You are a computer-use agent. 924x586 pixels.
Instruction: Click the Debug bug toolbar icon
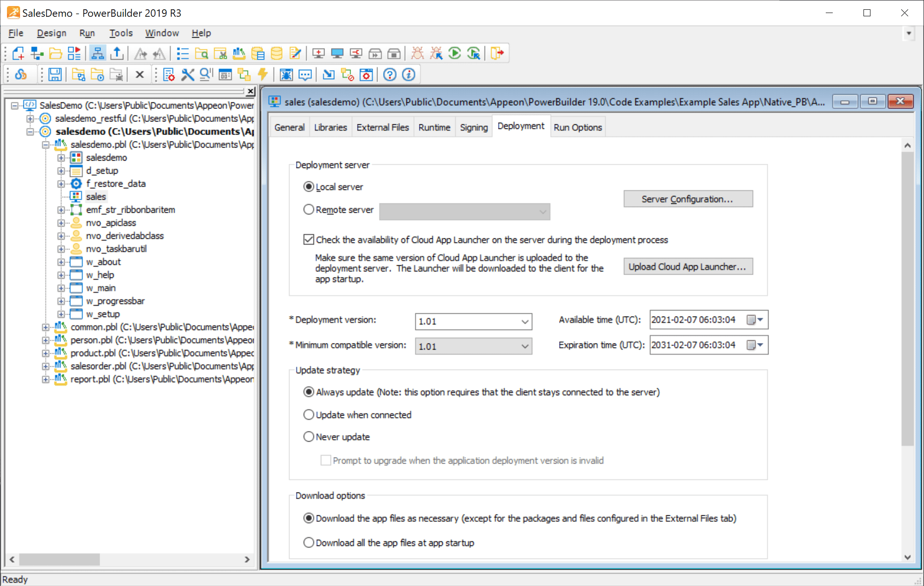pos(418,54)
